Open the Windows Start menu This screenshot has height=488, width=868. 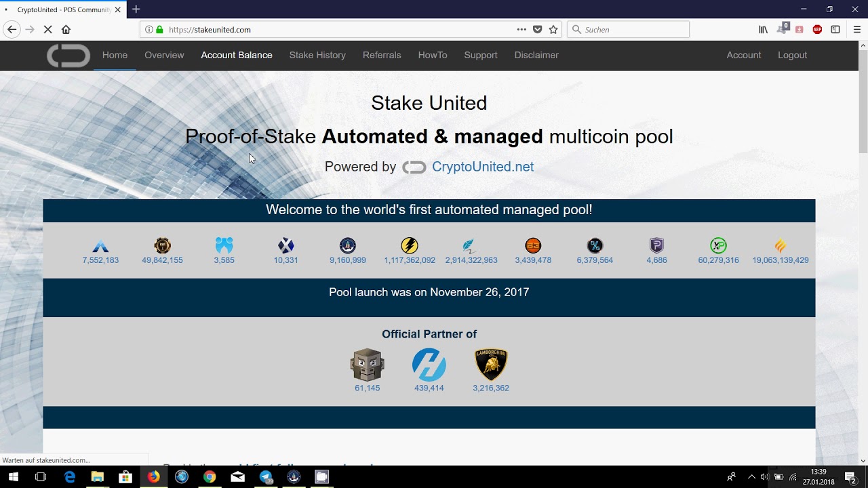13,476
